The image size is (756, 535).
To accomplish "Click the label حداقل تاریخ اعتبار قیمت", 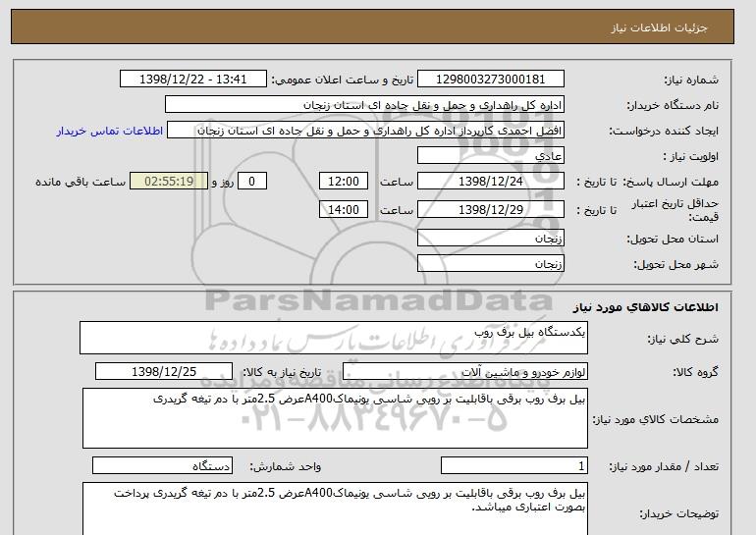I will pyautogui.click(x=675, y=210).
